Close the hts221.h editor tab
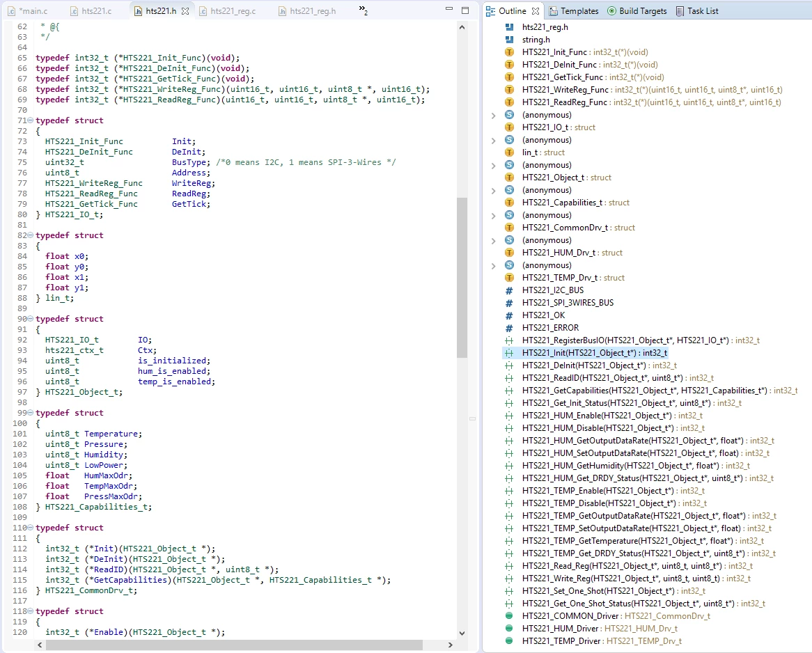 [x=185, y=11]
